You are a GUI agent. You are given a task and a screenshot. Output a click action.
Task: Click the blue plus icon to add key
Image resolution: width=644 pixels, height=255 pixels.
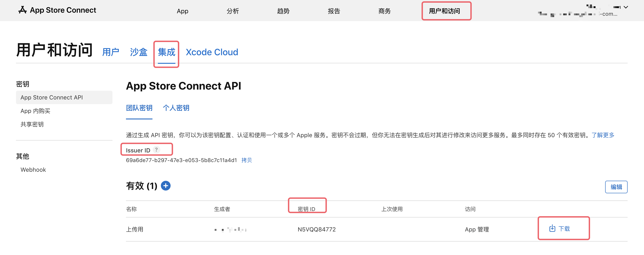(165, 186)
